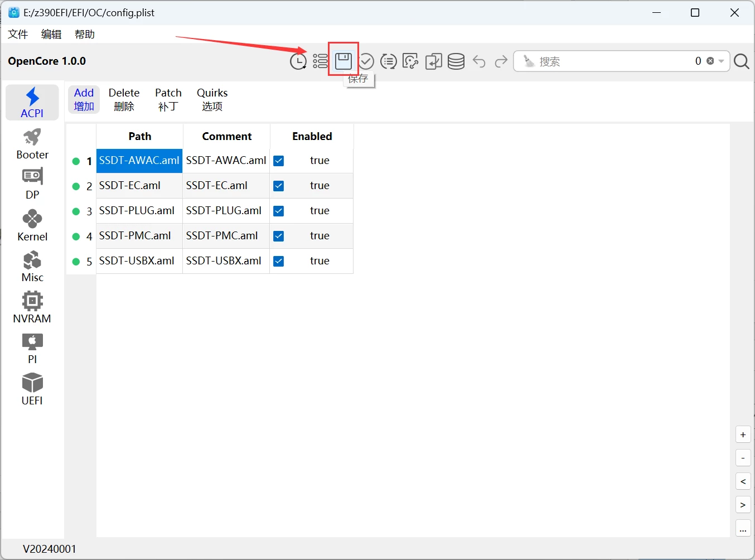Click the Save floppy disk icon

point(343,61)
